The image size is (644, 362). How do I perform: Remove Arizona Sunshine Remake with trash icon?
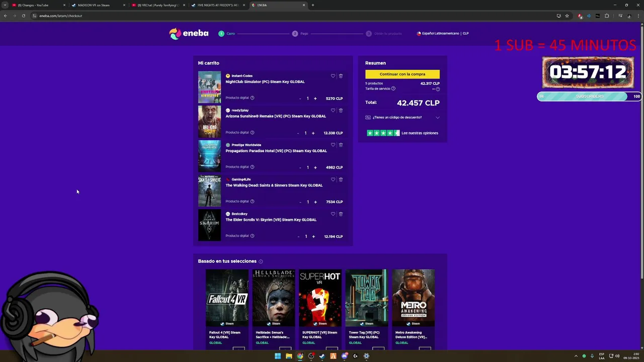pyautogui.click(x=341, y=110)
